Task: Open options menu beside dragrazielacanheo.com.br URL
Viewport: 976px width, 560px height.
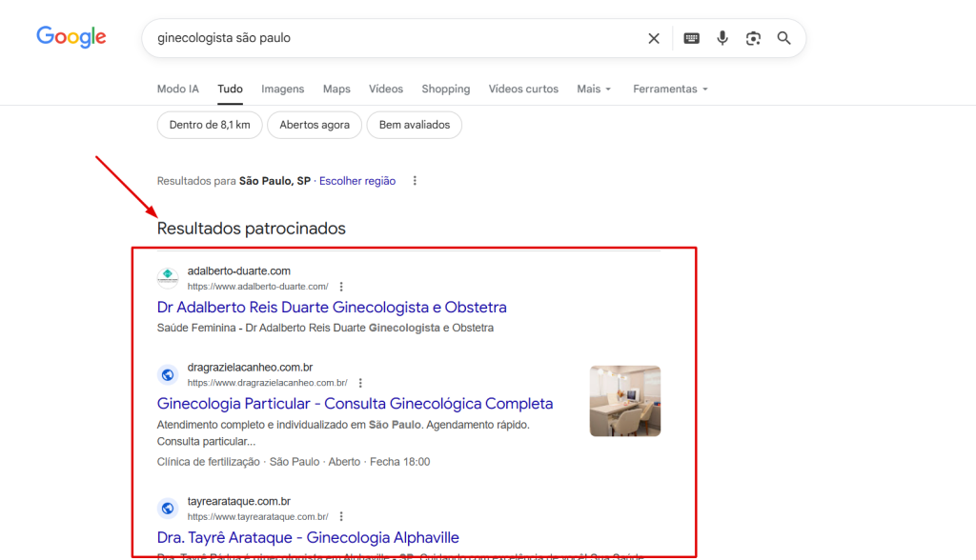Action: (360, 383)
